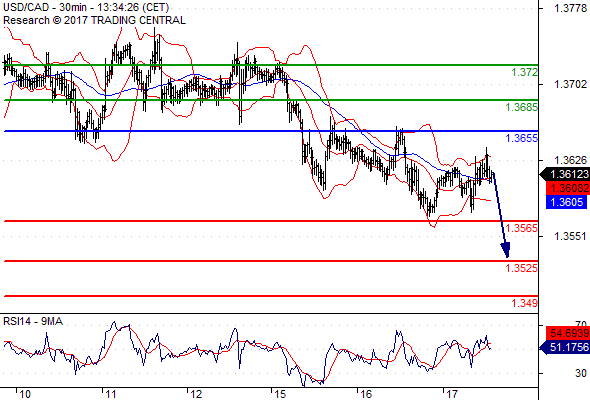The height and width of the screenshot is (400, 590).
Task: Click the Research 2017 Trading Central credit
Action: pyautogui.click(x=94, y=20)
